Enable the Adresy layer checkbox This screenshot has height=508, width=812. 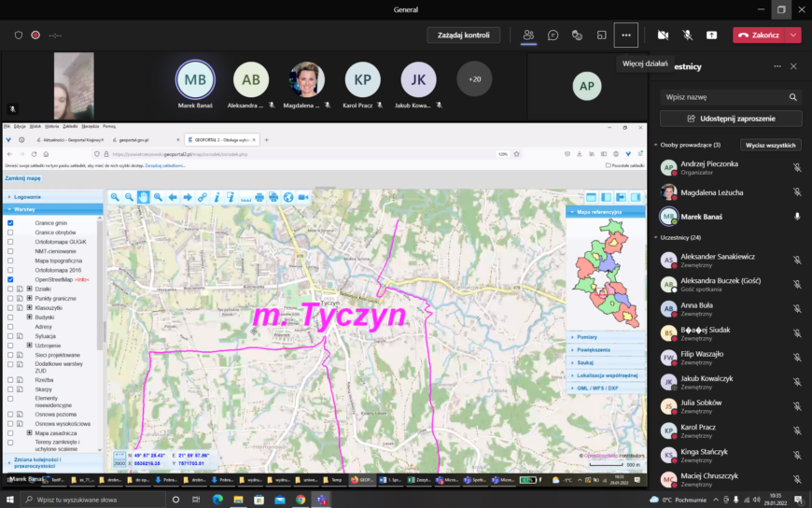(10, 327)
